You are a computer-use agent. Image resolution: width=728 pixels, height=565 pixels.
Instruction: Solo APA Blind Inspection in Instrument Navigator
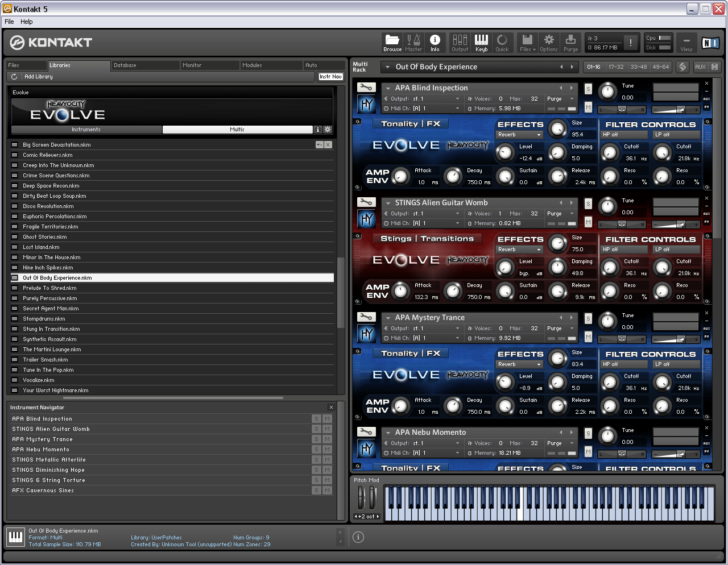(317, 419)
